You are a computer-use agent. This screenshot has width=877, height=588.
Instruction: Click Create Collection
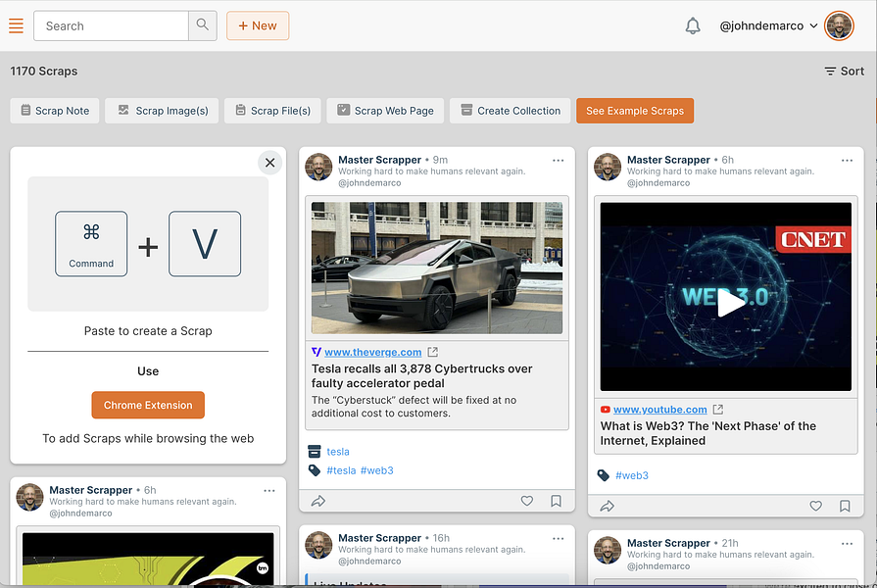tap(511, 111)
